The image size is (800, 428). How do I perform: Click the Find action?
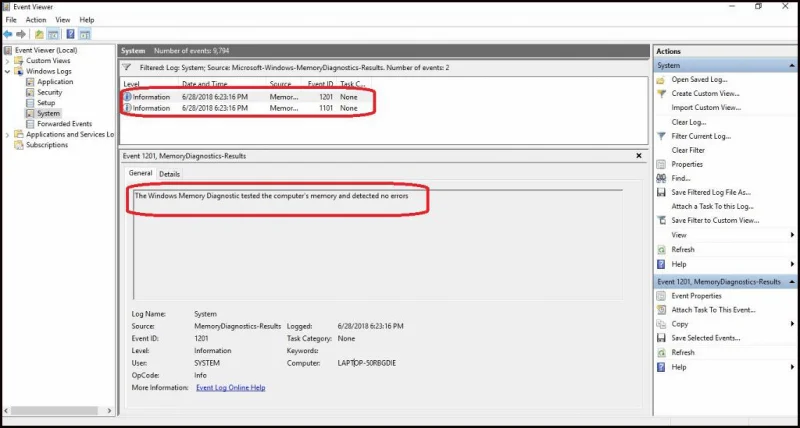(x=681, y=179)
